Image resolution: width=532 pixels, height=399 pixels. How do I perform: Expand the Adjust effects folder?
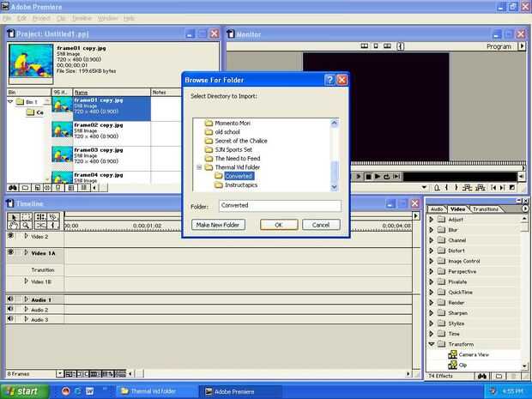click(x=432, y=220)
